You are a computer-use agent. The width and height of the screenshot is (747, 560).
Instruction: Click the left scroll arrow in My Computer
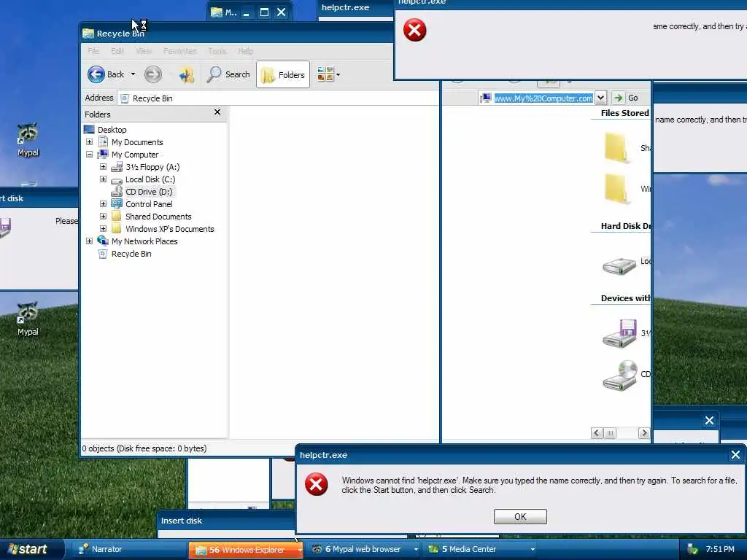[x=597, y=433]
